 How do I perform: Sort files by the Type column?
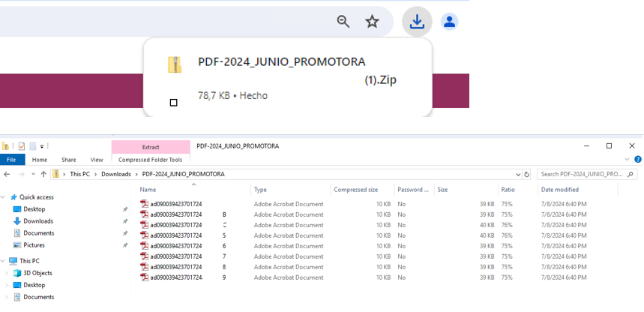point(260,190)
